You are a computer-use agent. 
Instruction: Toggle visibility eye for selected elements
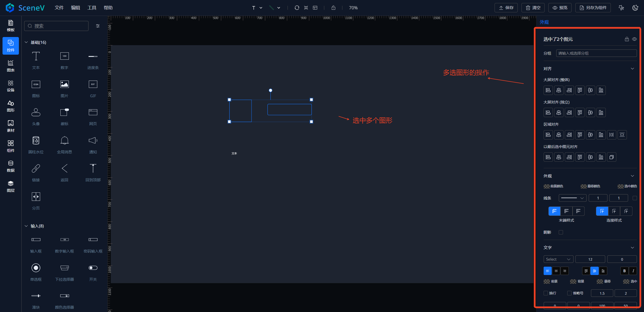tap(634, 39)
